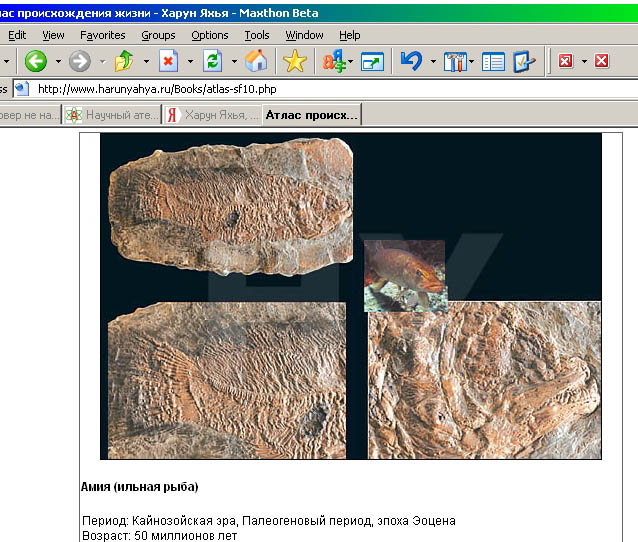Click the green Back navigation button
638x542 pixels.
point(36,61)
